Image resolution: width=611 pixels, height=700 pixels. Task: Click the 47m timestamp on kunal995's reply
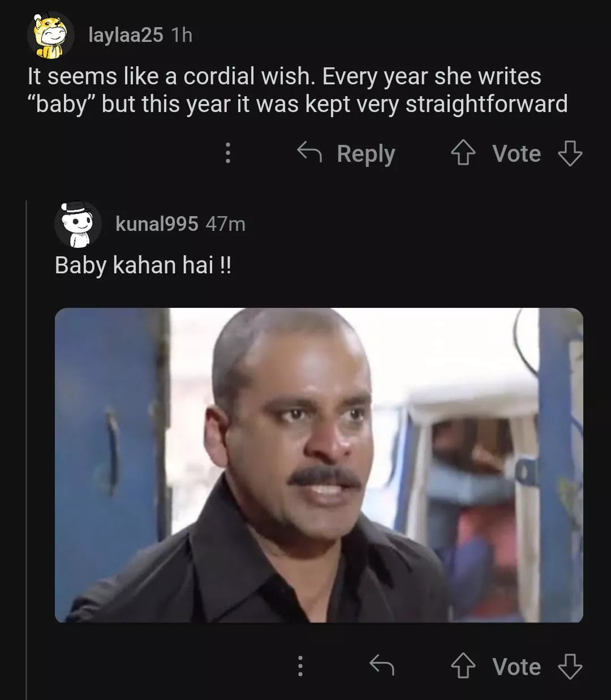point(225,224)
